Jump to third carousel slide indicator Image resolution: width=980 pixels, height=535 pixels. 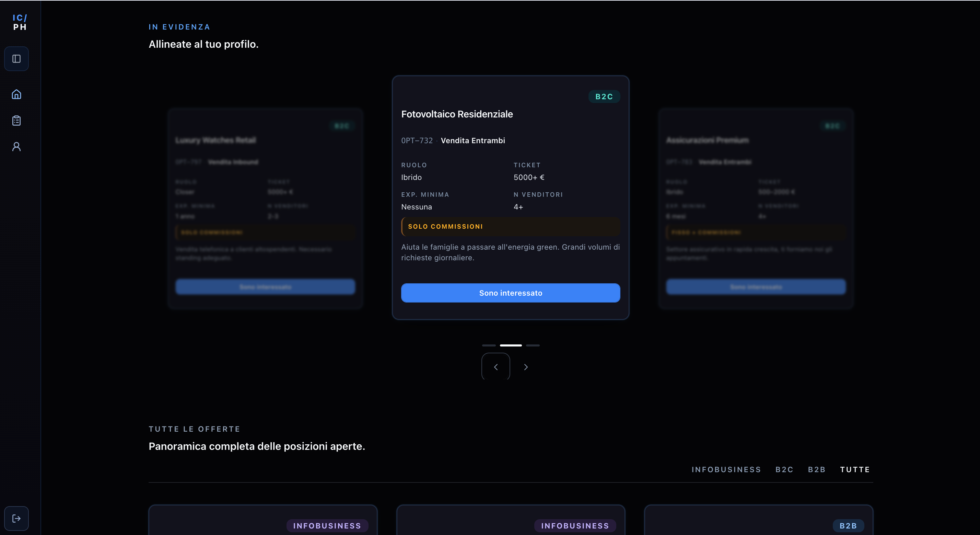(x=533, y=345)
